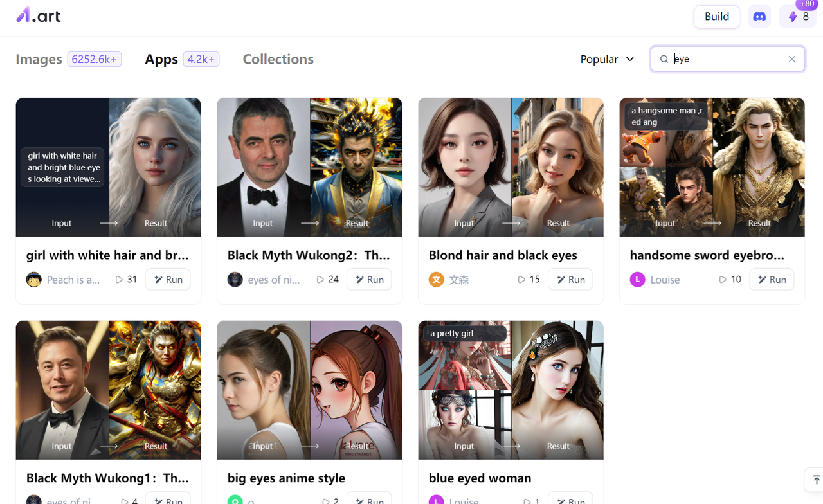Image resolution: width=823 pixels, height=504 pixels.
Task: Click author name 文森
Action: [x=459, y=280]
